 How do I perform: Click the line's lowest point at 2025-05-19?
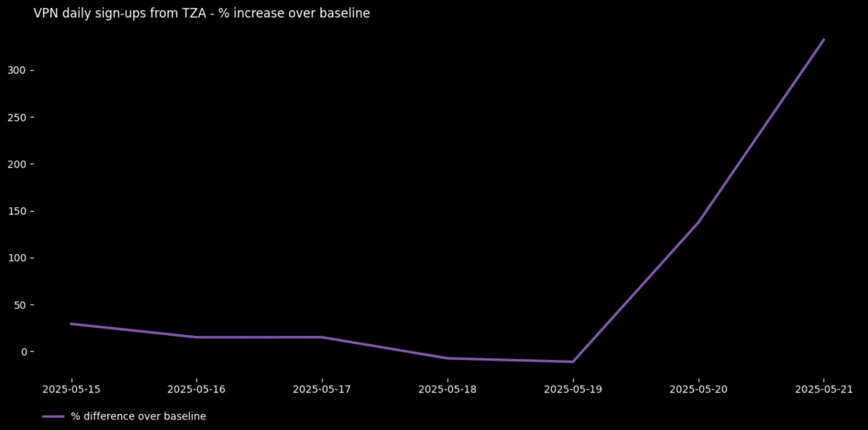click(573, 362)
